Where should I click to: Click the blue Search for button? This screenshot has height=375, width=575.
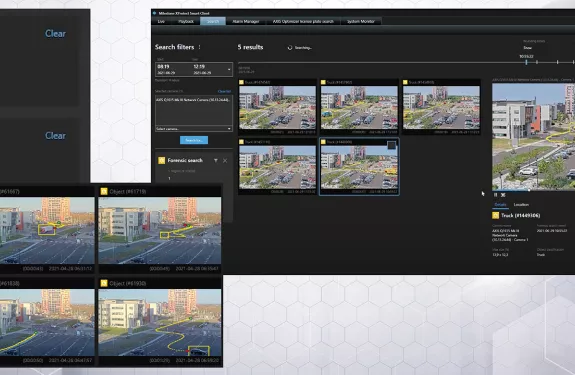pyautogui.click(x=194, y=140)
